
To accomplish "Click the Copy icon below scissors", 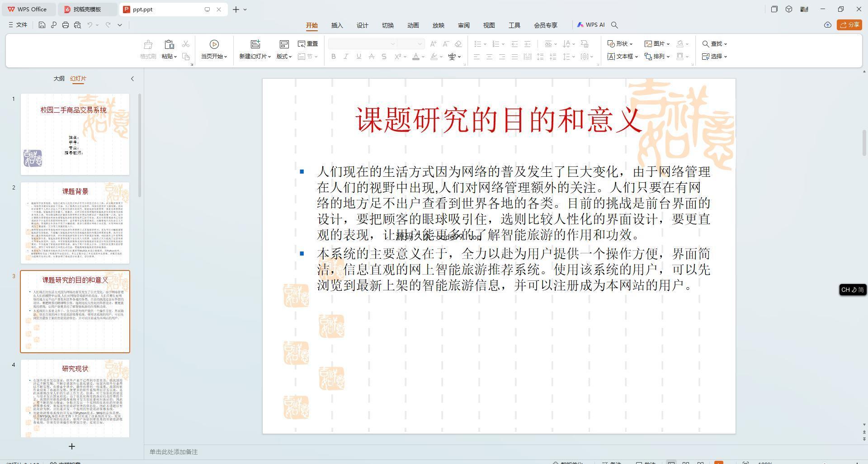I will coord(186,57).
